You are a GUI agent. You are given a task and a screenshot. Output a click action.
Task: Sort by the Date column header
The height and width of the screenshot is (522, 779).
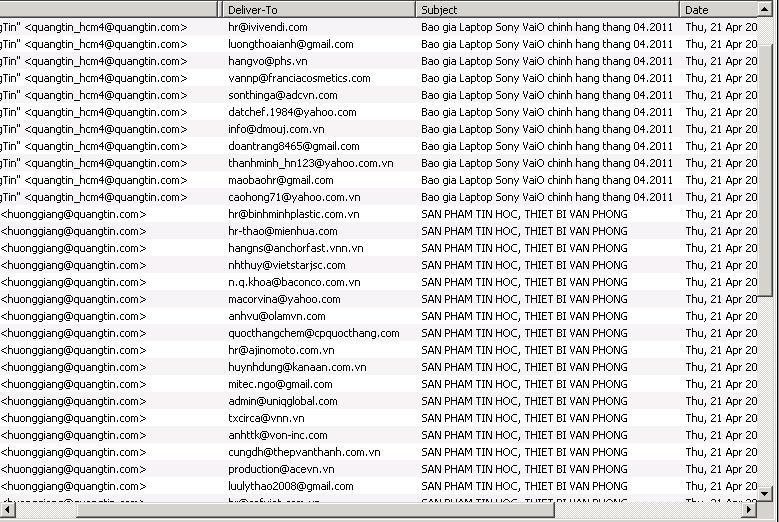718,9
